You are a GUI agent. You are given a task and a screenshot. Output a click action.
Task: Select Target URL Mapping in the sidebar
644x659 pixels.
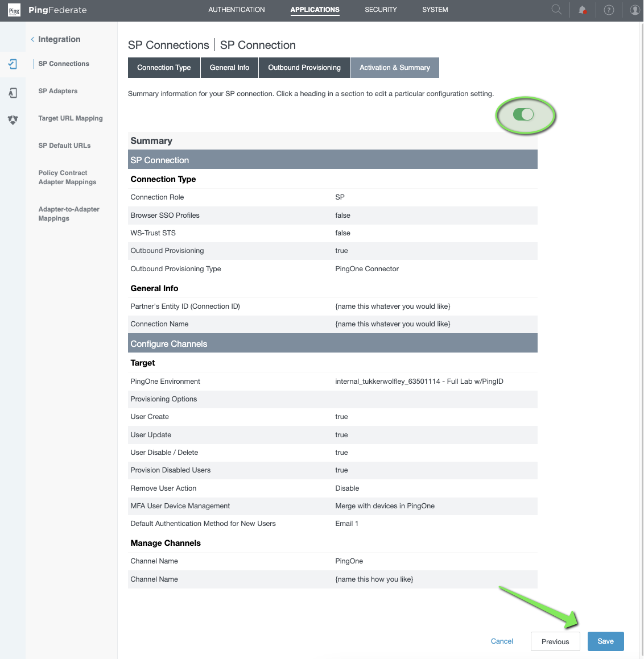tap(70, 118)
